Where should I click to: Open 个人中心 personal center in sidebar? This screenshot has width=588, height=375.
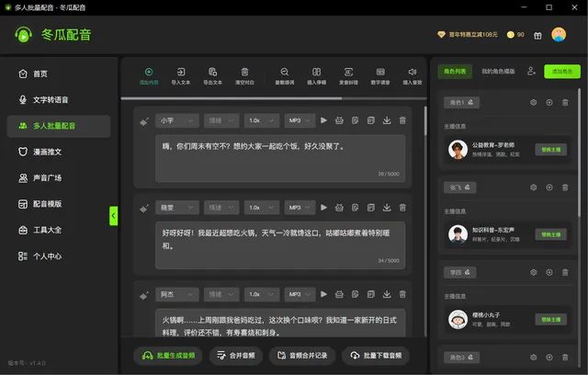[x=59, y=256]
